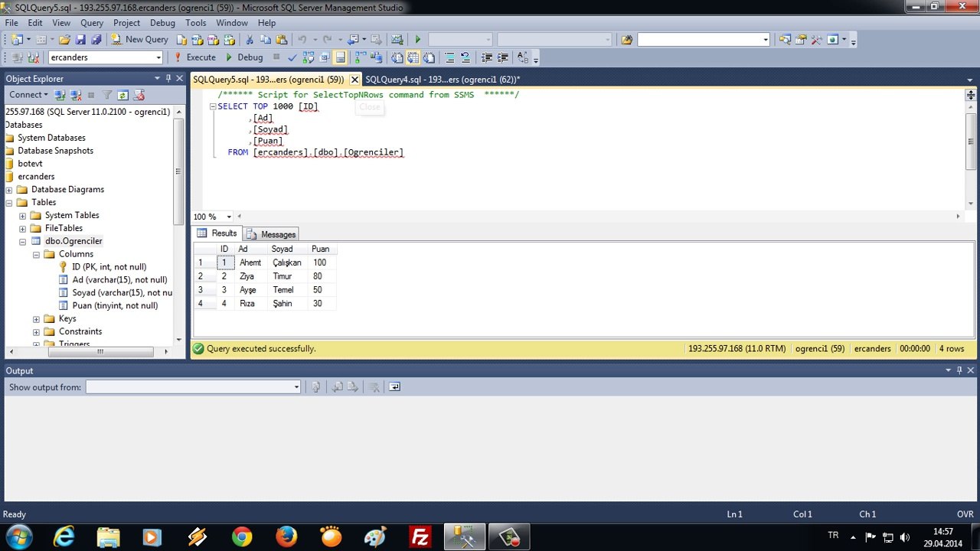Open Find in Files binoculars icon
Screen dimensions: 980x551
[627, 39]
